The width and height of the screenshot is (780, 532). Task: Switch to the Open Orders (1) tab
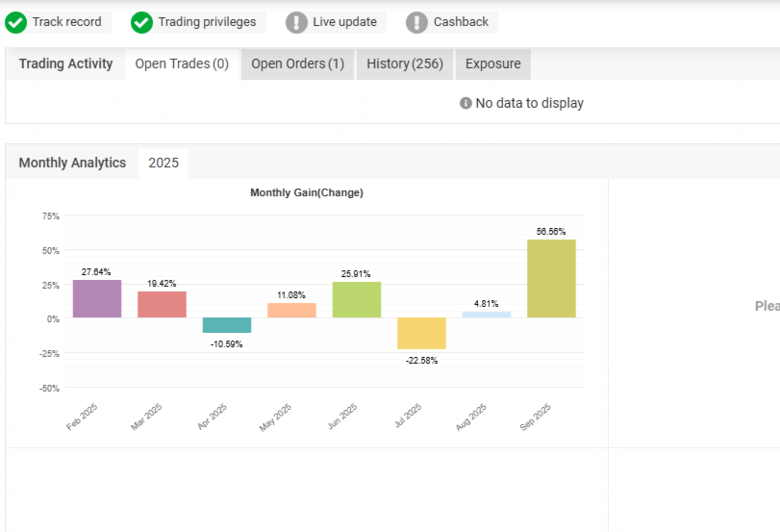coord(297,64)
